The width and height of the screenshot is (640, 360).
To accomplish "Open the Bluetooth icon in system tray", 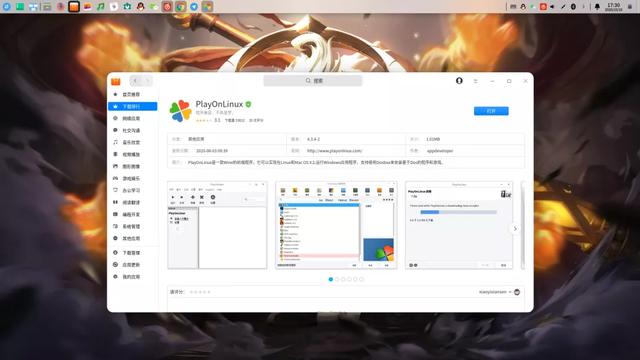I will point(573,7).
